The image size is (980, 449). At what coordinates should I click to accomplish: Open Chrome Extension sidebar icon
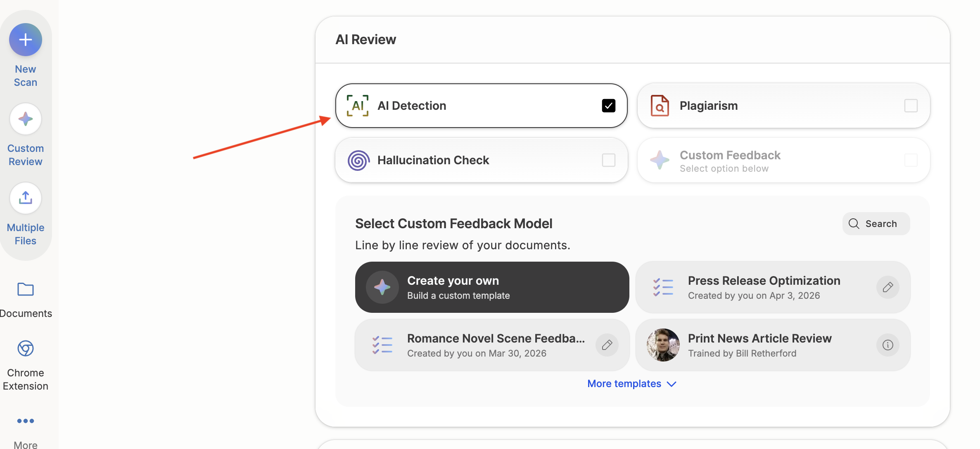(26, 349)
